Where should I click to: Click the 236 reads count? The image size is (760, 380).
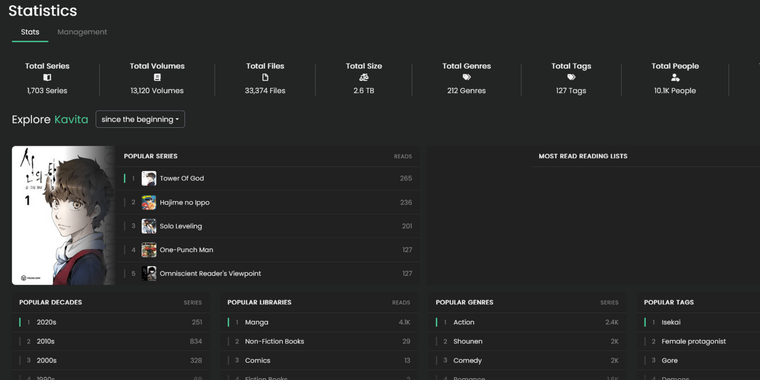pyautogui.click(x=406, y=203)
